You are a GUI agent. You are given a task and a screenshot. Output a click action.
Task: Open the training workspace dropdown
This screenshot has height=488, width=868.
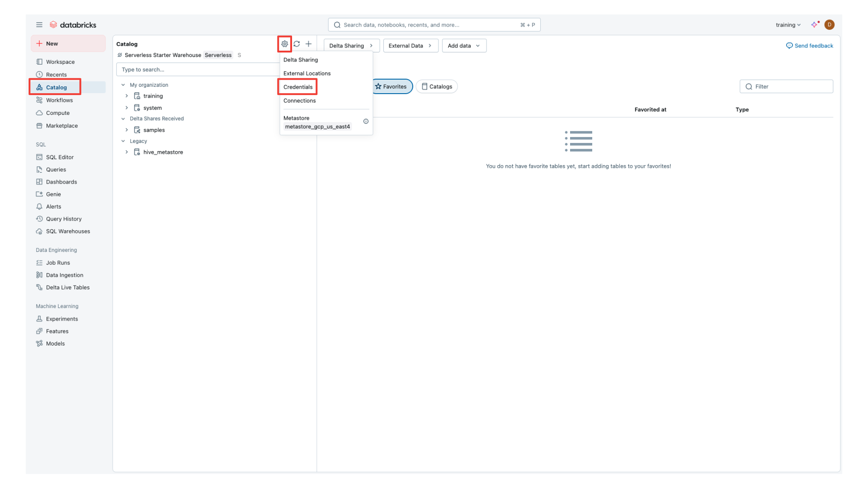pyautogui.click(x=788, y=25)
